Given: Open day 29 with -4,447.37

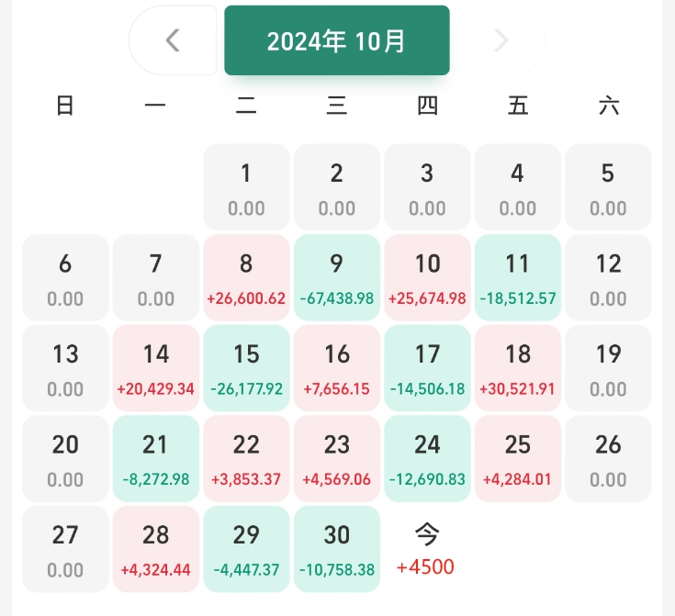Looking at the screenshot, I should 246,549.
